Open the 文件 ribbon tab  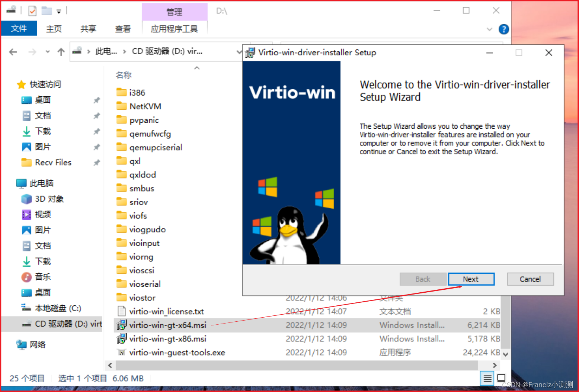[x=19, y=28]
